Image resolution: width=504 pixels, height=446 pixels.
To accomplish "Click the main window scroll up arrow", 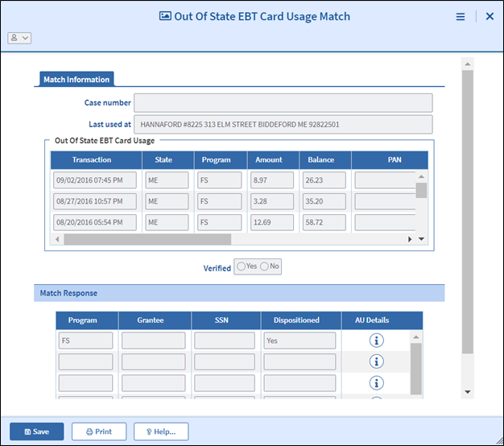I will pyautogui.click(x=468, y=64).
